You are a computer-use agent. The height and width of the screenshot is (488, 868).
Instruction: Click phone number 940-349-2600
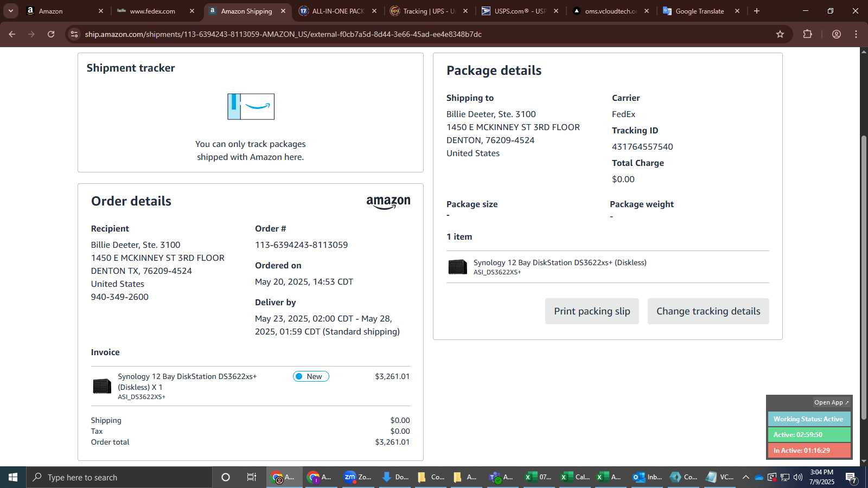(x=120, y=297)
